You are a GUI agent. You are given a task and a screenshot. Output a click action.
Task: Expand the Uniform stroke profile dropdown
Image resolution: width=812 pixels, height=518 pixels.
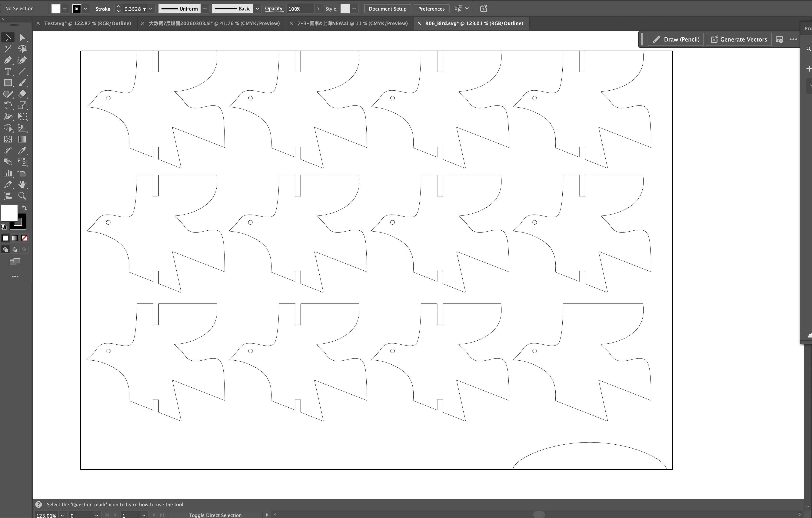coord(205,8)
